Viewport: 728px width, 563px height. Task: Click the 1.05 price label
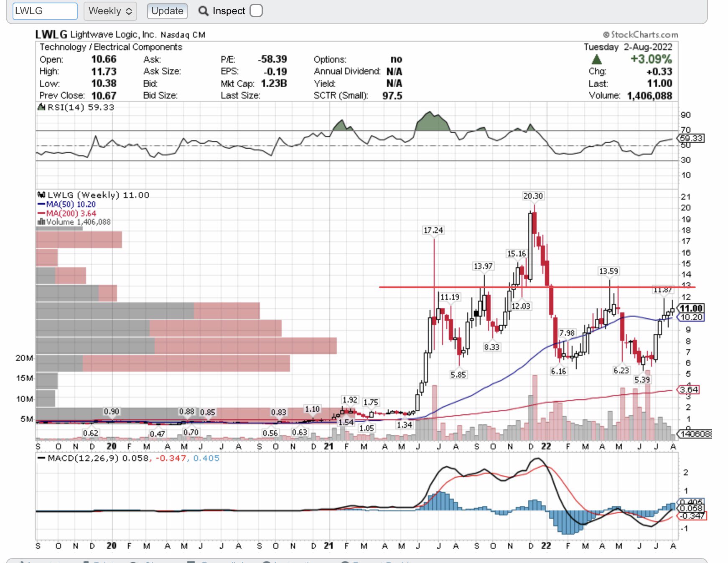(x=367, y=428)
